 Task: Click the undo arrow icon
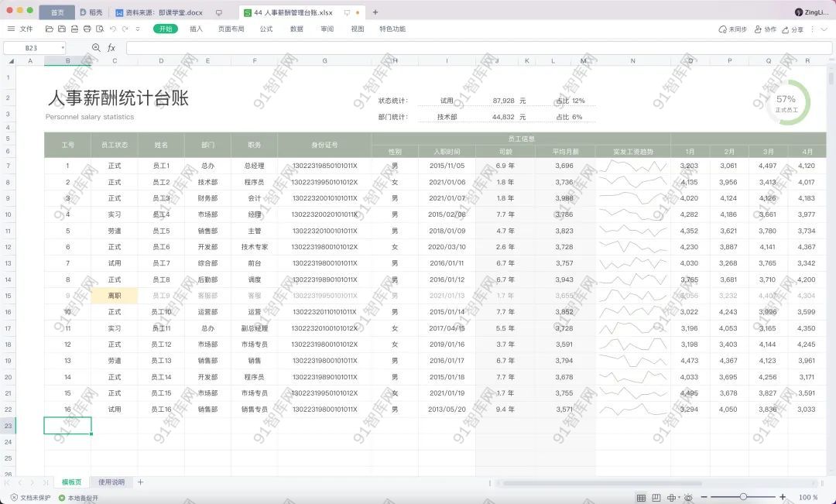[x=112, y=29]
